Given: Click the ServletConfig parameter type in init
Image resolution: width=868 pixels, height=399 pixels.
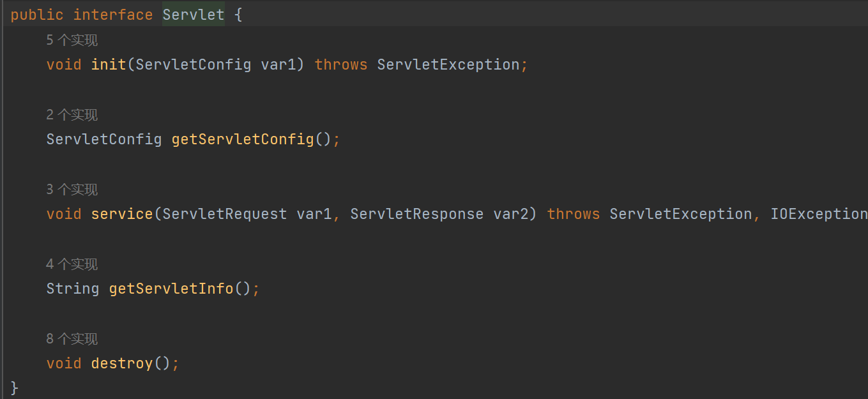Looking at the screenshot, I should click(194, 64).
